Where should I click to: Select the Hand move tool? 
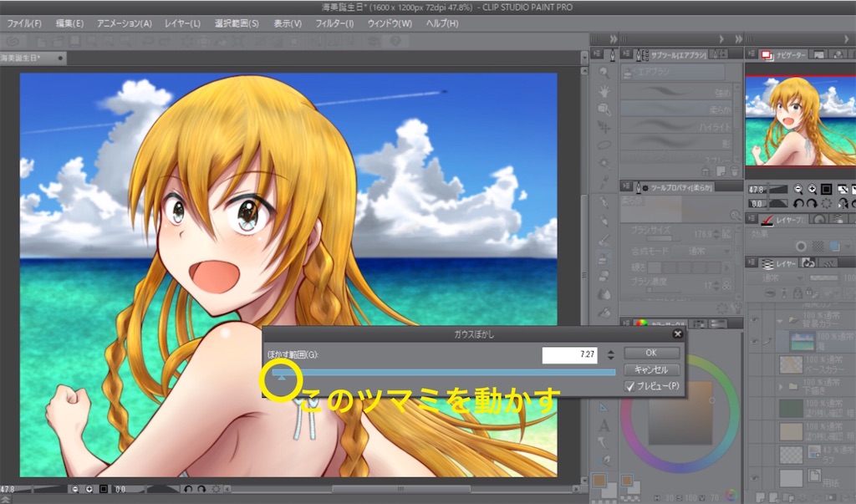click(x=604, y=90)
